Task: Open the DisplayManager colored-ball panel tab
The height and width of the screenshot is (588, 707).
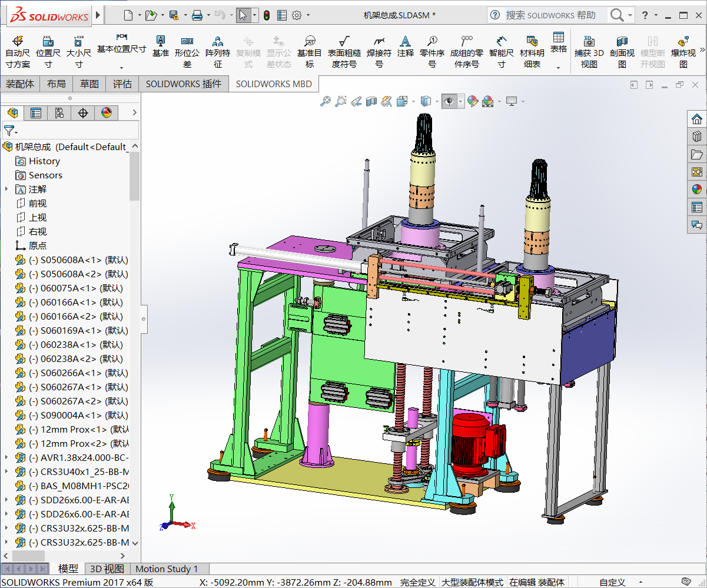Action: 107,112
